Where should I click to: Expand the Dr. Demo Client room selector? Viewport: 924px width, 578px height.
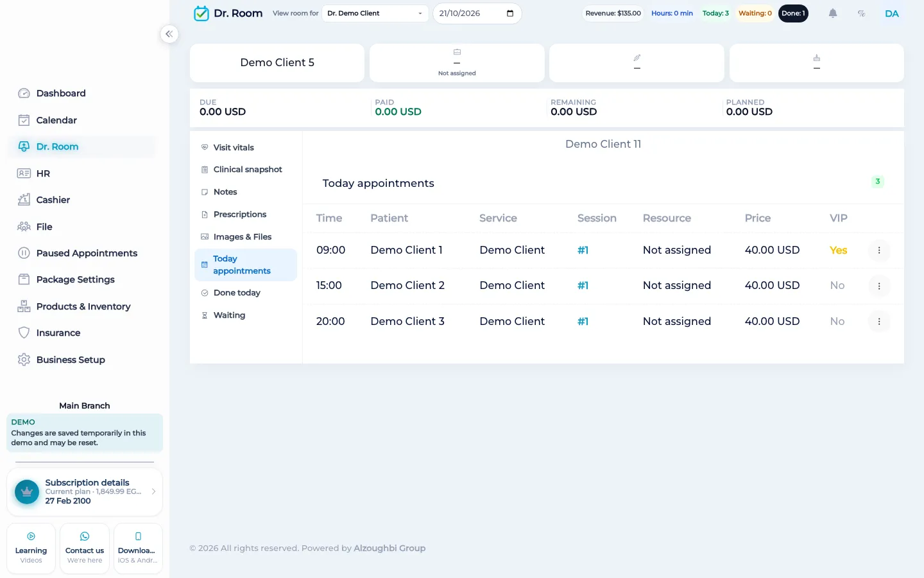(375, 13)
